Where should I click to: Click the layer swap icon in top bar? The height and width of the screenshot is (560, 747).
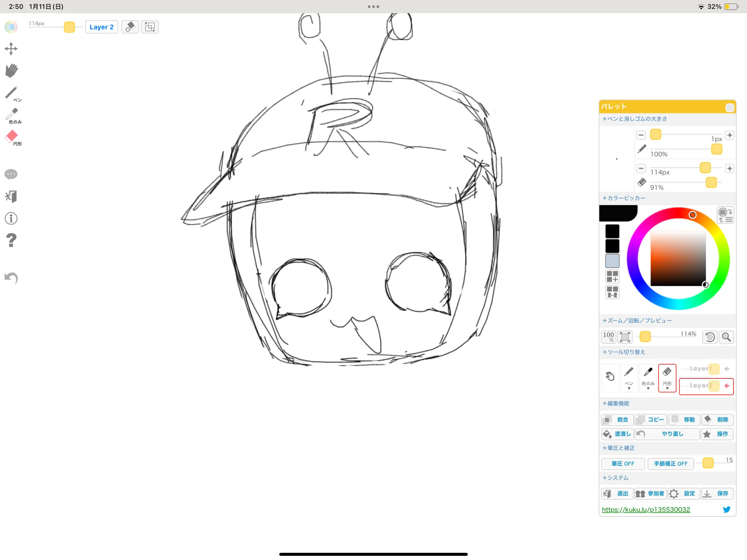coord(150,27)
